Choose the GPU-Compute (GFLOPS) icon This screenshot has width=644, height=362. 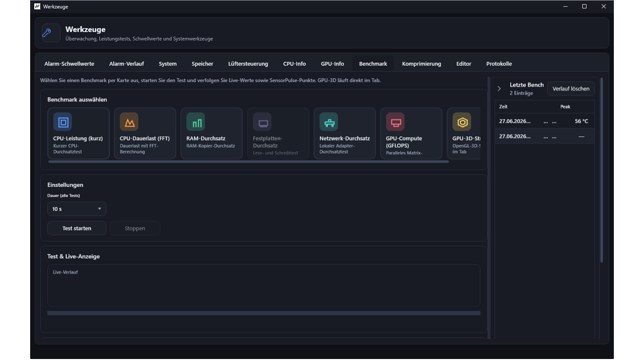[x=395, y=122]
